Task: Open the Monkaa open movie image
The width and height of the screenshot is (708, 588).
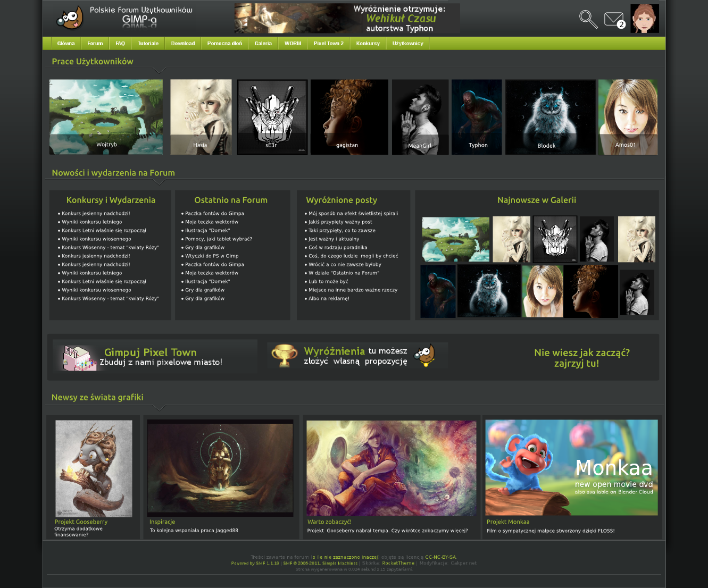Action: pyautogui.click(x=571, y=467)
